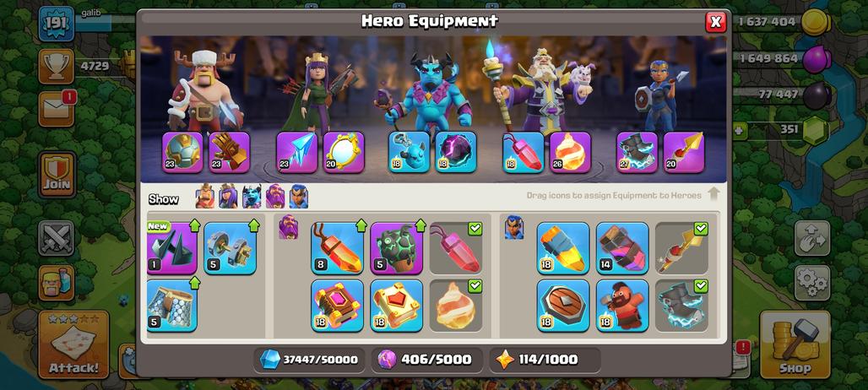Viewport: 868px width, 390px height.
Task: Click the upward arrow beside drag icons hint
Action: [713, 194]
